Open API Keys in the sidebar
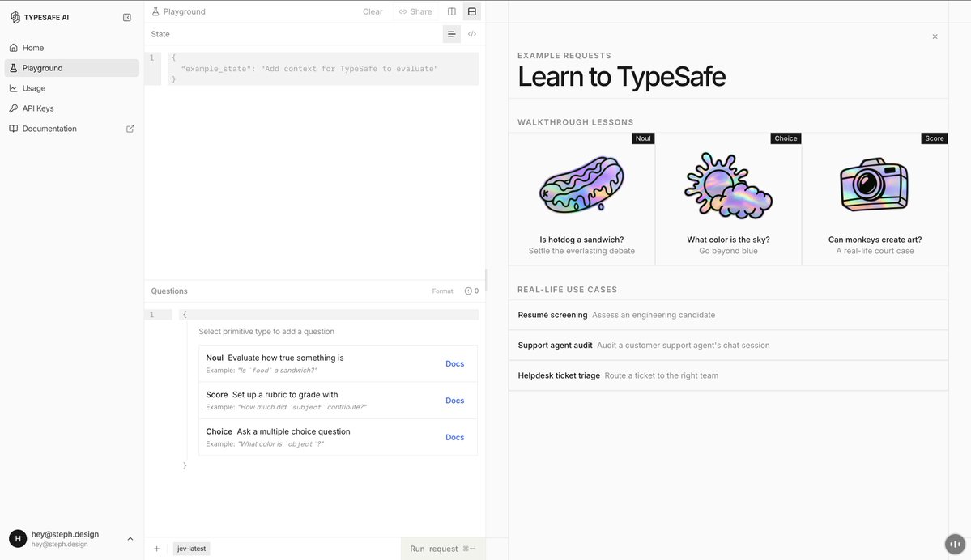The height and width of the screenshot is (560, 971). coord(72,108)
